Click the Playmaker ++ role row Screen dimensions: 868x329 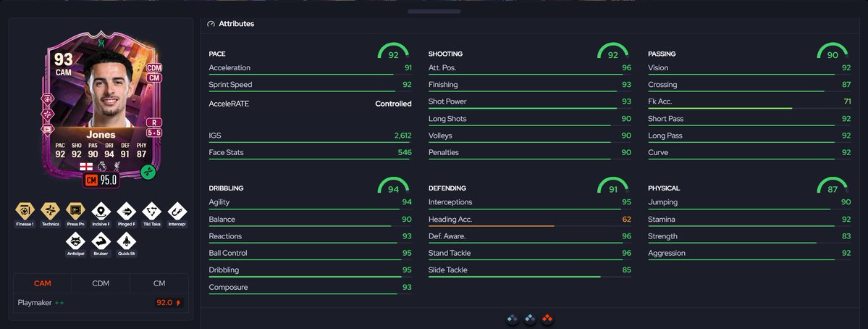point(101,303)
